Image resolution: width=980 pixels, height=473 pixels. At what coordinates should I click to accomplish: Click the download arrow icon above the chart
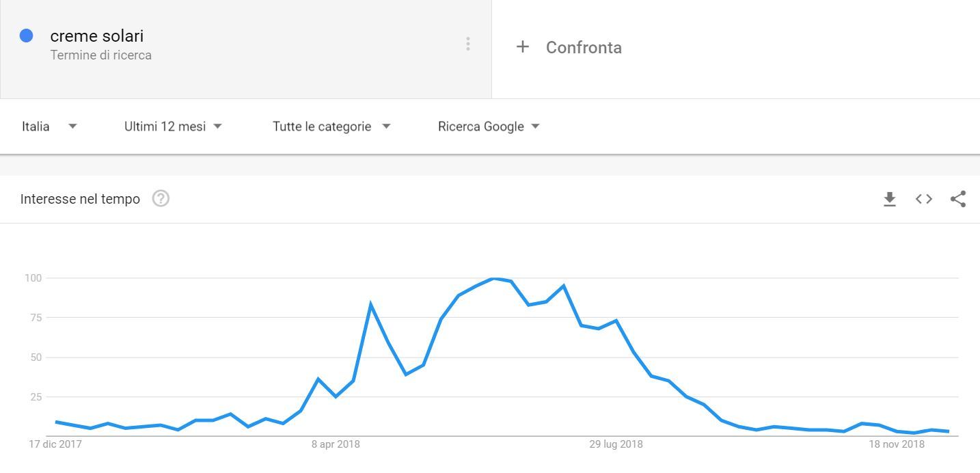[x=889, y=199]
